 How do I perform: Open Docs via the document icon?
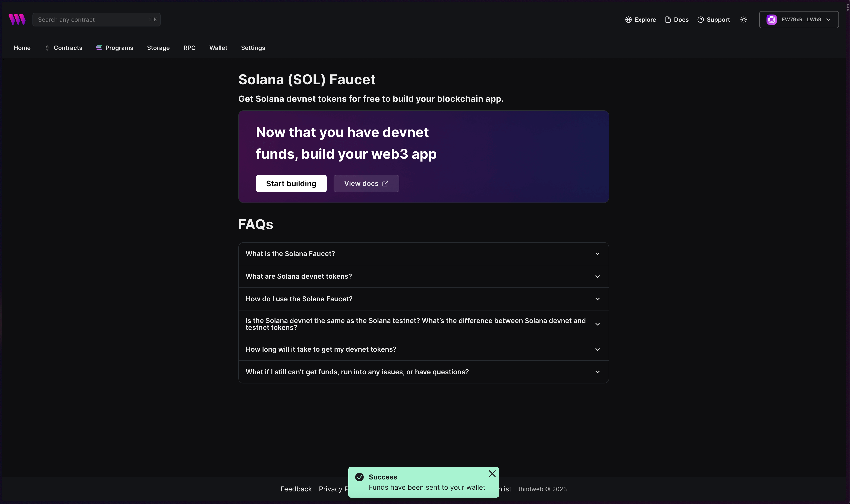tap(668, 20)
